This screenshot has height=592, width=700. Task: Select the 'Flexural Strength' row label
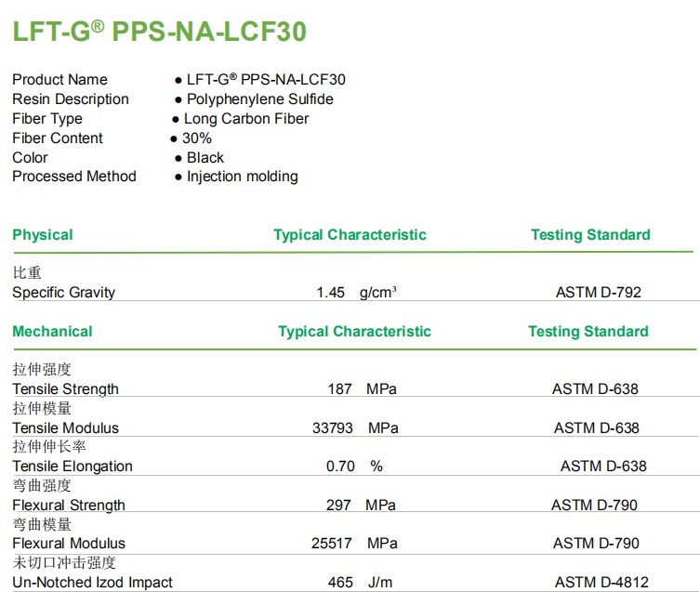click(x=69, y=505)
